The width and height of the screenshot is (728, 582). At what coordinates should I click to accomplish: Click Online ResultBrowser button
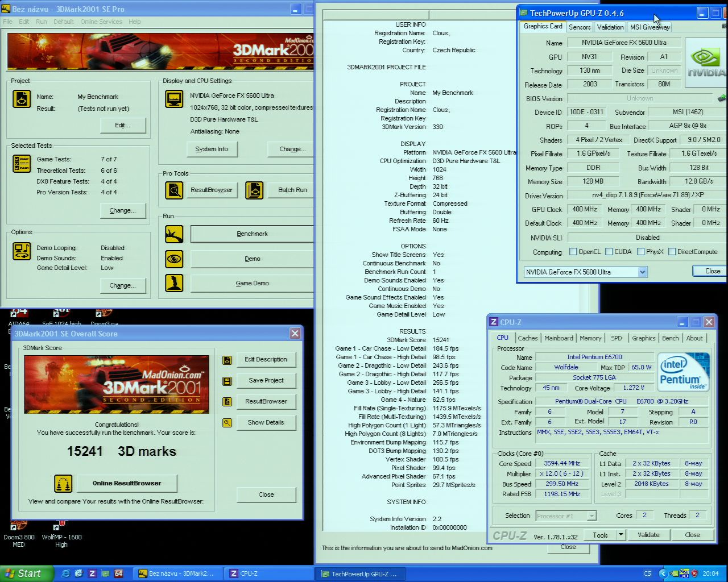pyautogui.click(x=127, y=483)
